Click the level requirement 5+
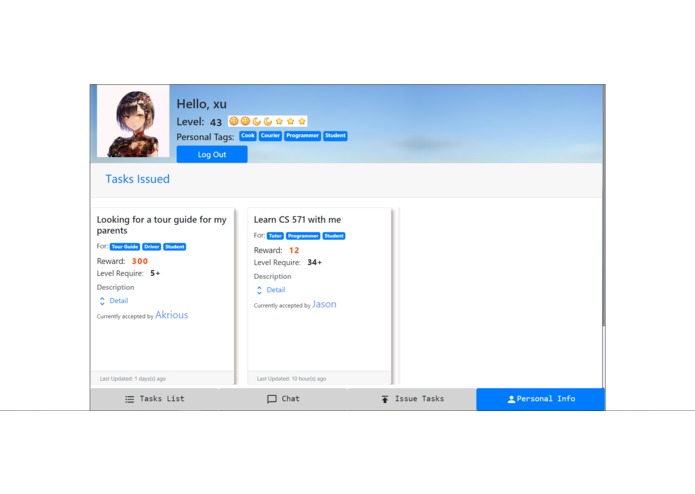This screenshot has width=695, height=494. pyautogui.click(x=155, y=273)
